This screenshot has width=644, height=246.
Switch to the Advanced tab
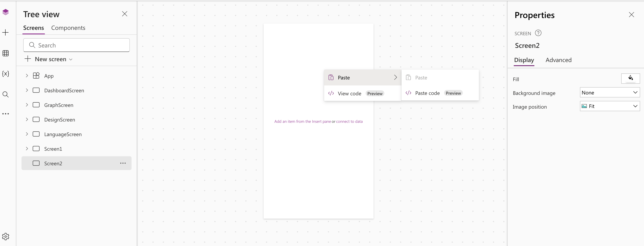(558, 60)
